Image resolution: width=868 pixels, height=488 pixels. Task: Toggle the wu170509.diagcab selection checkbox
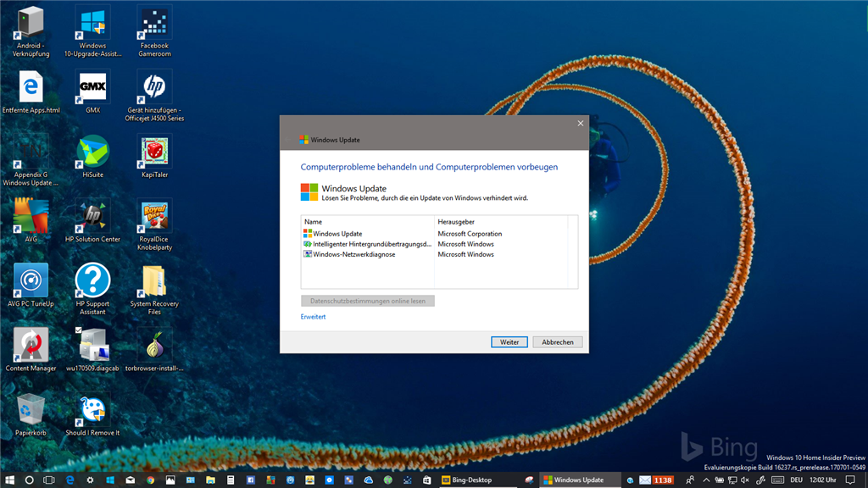tap(79, 330)
